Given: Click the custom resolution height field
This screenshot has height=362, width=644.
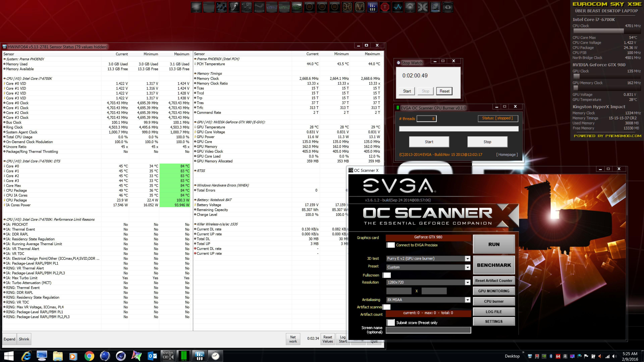Looking at the screenshot, I should click(x=434, y=291).
